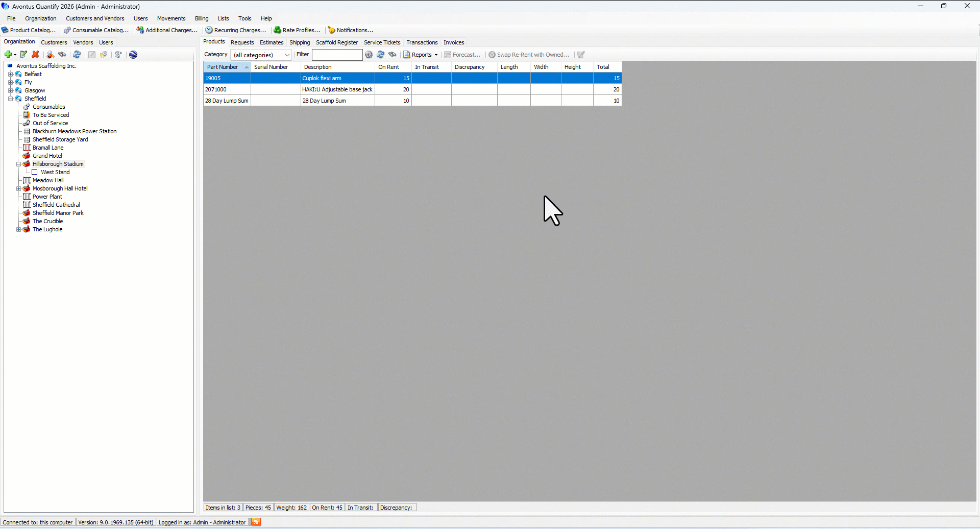Sort by On Rent column header
The image size is (980, 529).
393,67
